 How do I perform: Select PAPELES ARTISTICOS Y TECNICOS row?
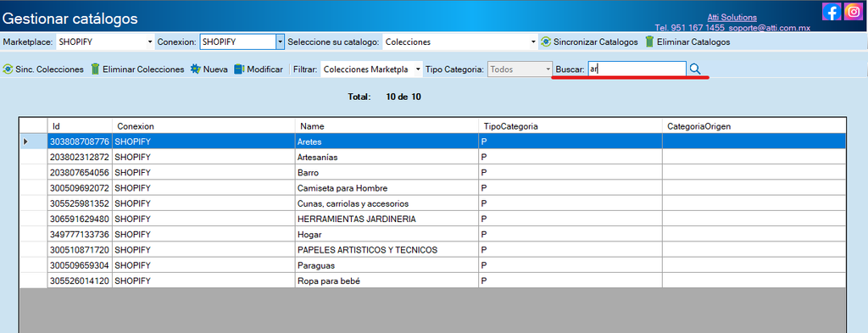pos(432,250)
